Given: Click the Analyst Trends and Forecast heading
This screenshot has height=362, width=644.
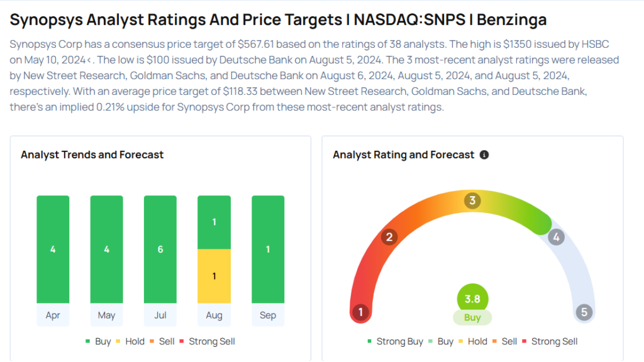Looking at the screenshot, I should point(92,155).
